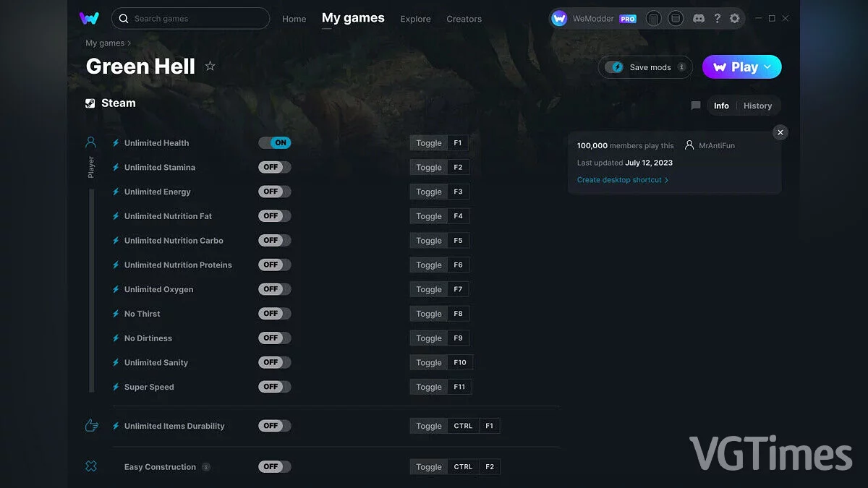
Task: Click the Search games input field
Action: point(190,19)
